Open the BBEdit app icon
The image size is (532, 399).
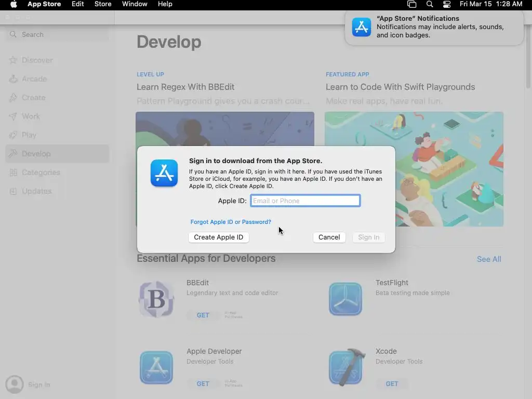coord(156,299)
